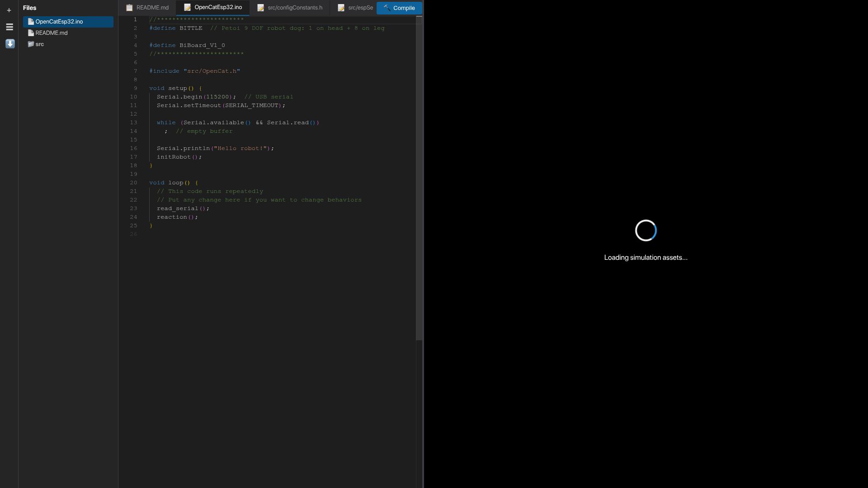Click the 'Files' panel heading
The image size is (868, 488).
[x=30, y=8]
